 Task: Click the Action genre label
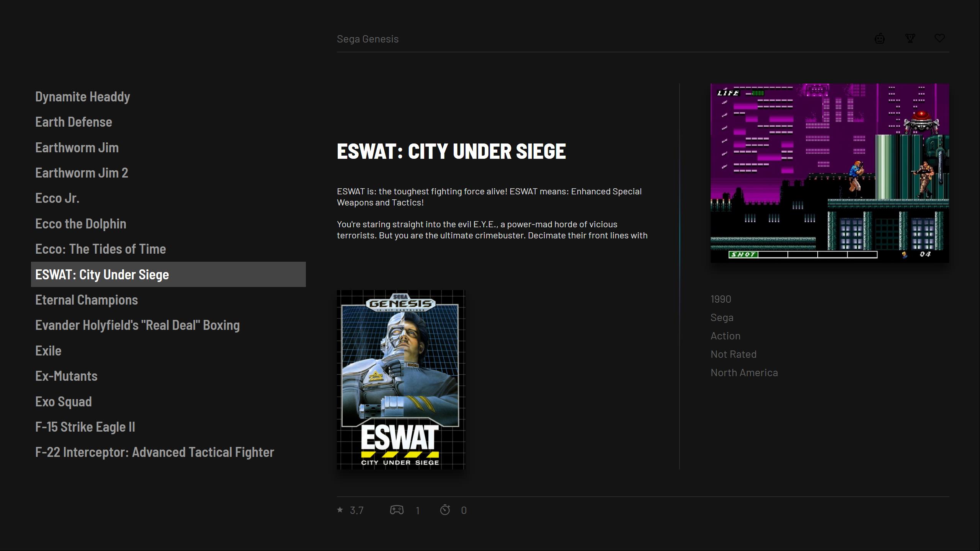tap(725, 336)
